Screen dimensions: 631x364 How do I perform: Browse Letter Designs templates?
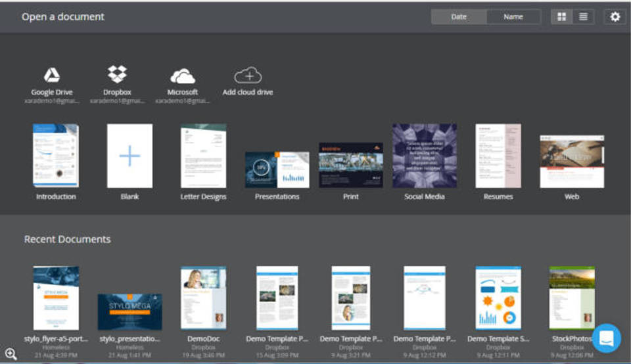[203, 156]
